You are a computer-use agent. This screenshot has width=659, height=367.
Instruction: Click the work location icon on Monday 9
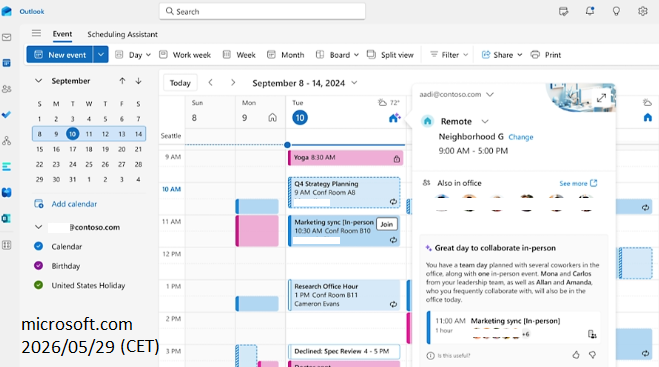[x=272, y=118]
